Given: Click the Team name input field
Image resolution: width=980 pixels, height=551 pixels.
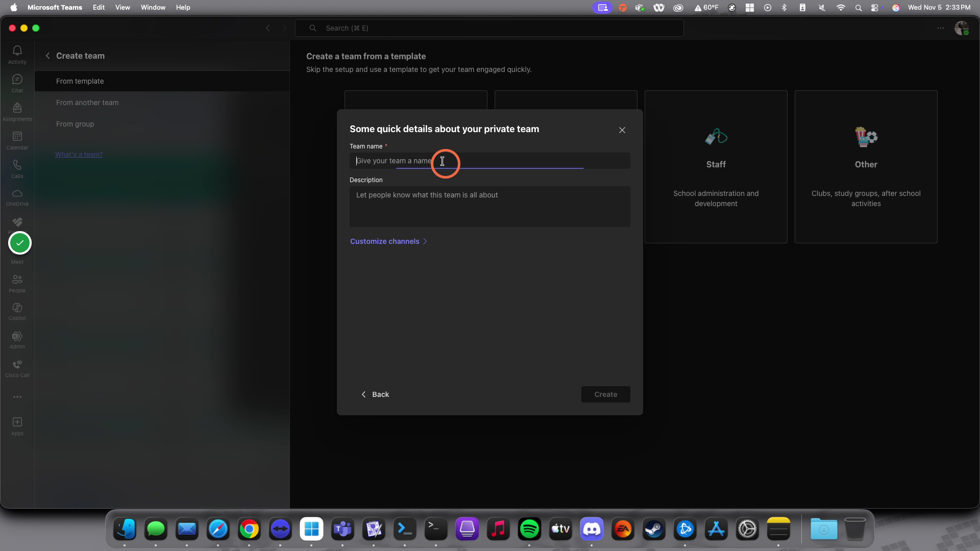Looking at the screenshot, I should tap(490, 161).
